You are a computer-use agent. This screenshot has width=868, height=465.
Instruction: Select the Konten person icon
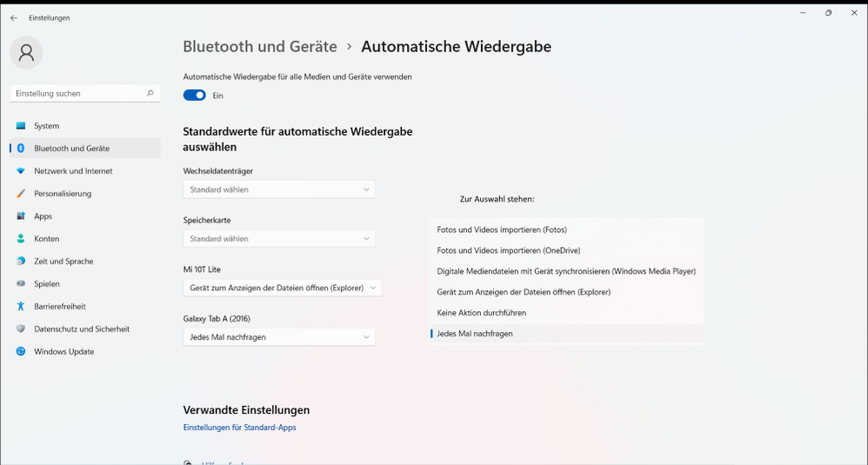click(21, 239)
